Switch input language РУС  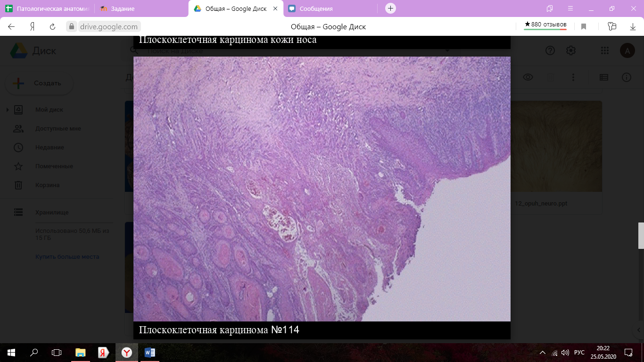579,353
